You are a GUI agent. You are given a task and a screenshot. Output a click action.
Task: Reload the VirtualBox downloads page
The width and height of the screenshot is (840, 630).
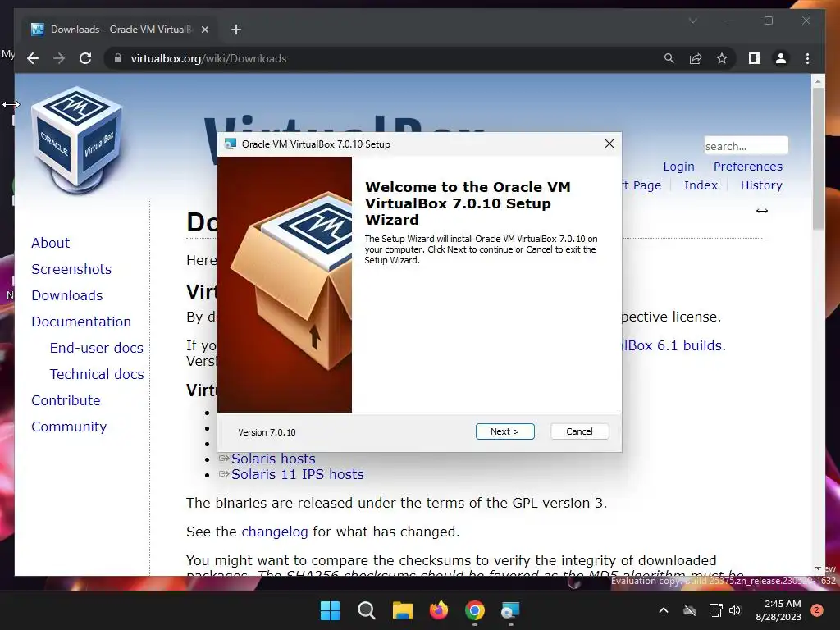click(x=85, y=58)
